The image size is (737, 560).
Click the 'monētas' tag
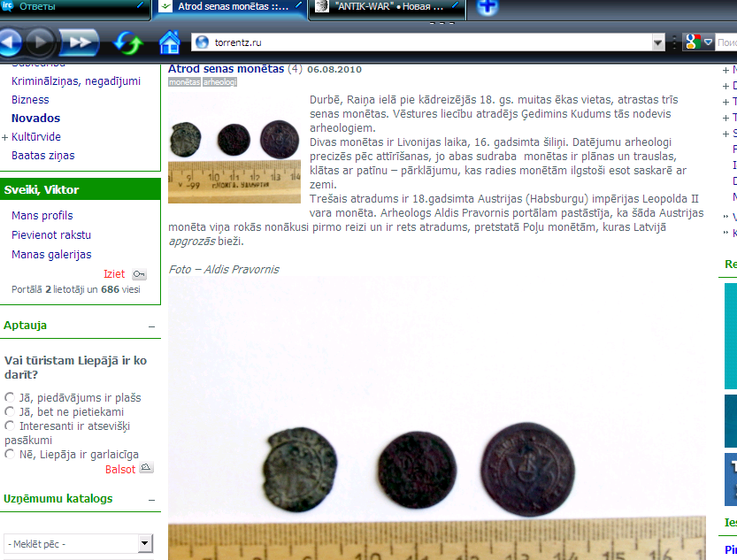pyautogui.click(x=185, y=82)
